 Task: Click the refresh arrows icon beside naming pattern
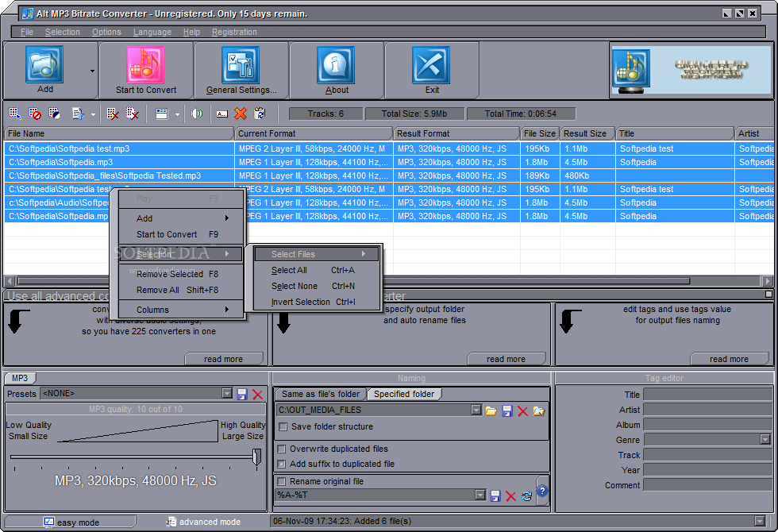[526, 495]
